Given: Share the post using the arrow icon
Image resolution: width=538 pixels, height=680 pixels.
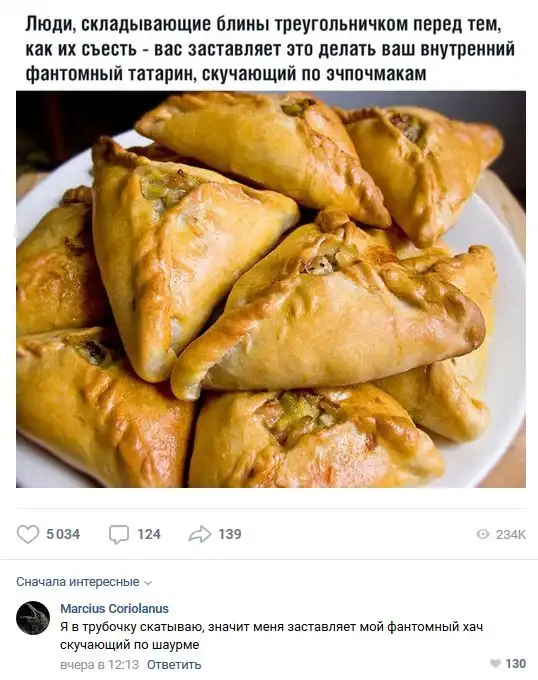Looking at the screenshot, I should point(200,534).
